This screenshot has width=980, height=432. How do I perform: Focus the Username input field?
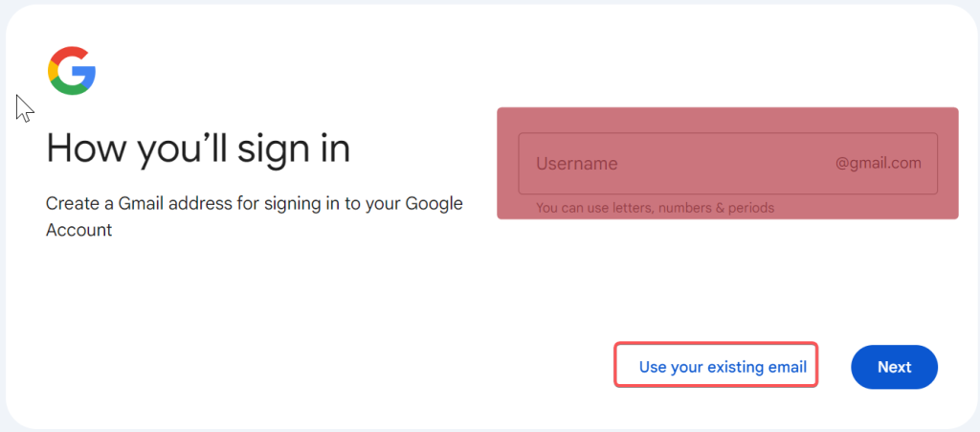[x=727, y=163]
